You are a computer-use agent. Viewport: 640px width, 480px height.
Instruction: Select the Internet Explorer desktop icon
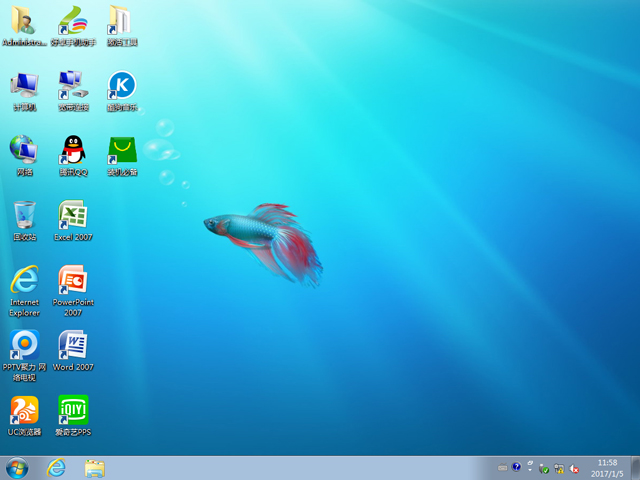pyautogui.click(x=24, y=281)
